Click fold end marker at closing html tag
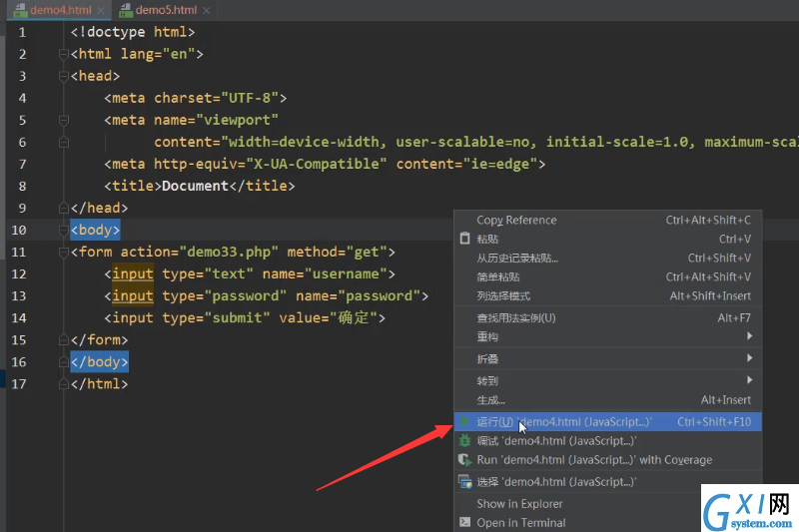Viewport: 799px width, 532px height. [64, 383]
